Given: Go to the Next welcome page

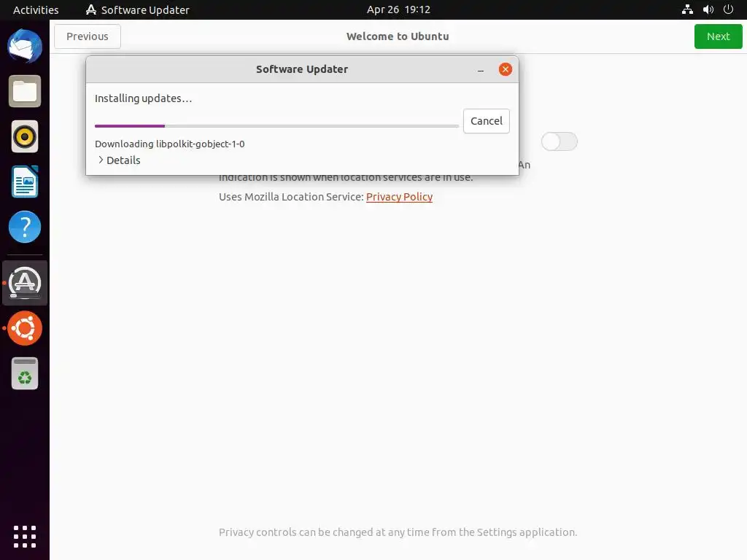Looking at the screenshot, I should [718, 36].
